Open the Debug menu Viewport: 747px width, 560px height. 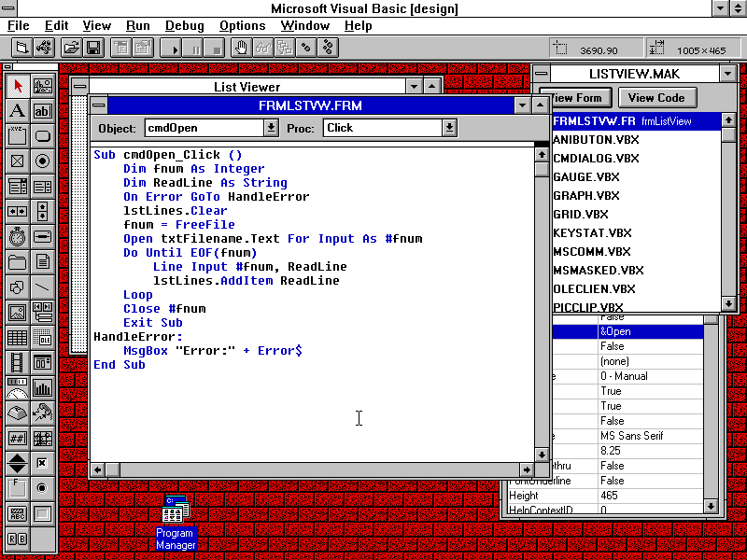(184, 26)
